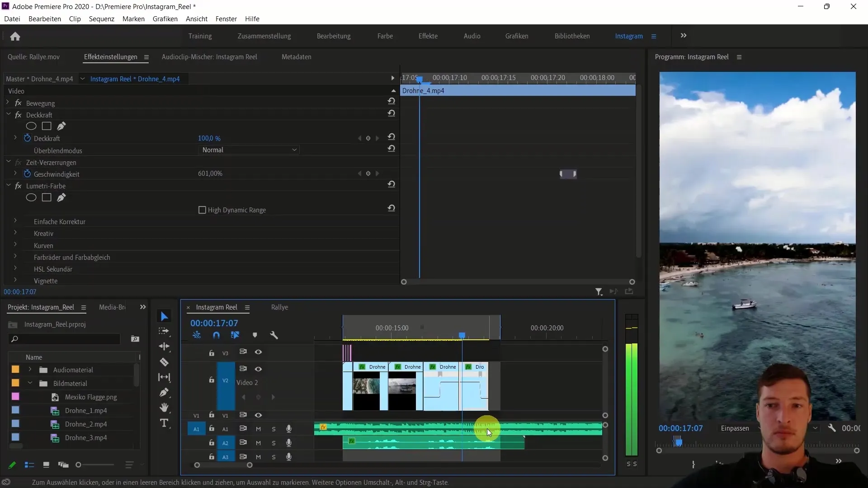
Task: Toggle V2 track visibility eye
Action: 258,369
